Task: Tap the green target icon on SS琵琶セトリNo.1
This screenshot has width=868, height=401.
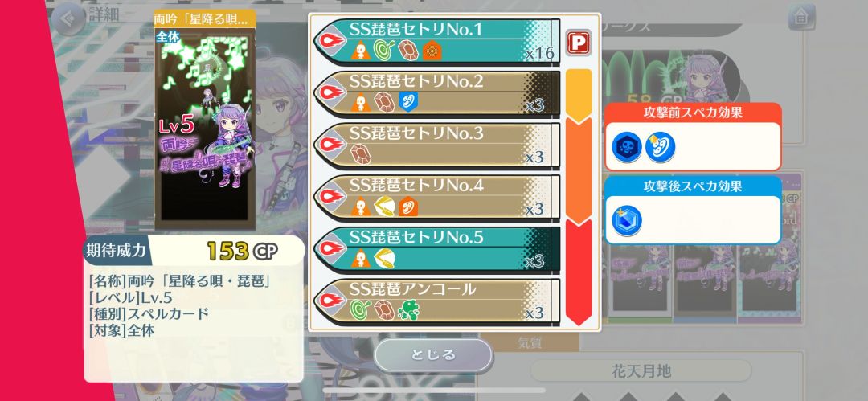Action: 383,51
